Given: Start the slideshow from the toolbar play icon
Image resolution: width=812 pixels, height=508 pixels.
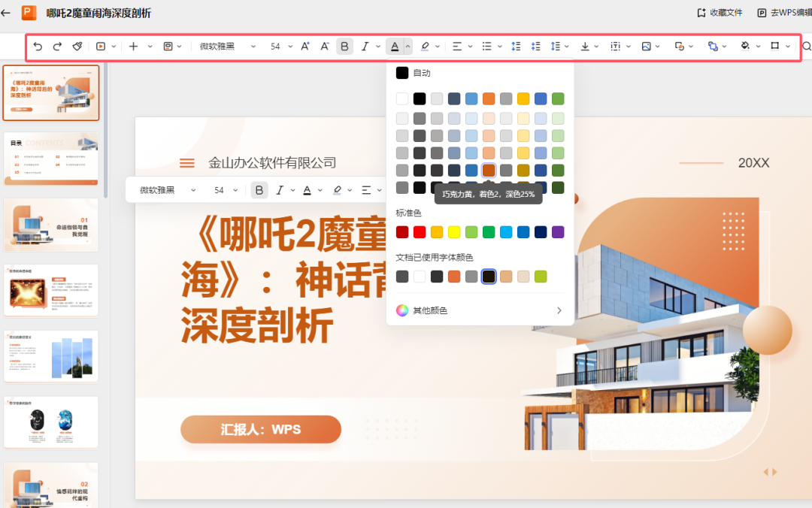Looking at the screenshot, I should 101,46.
